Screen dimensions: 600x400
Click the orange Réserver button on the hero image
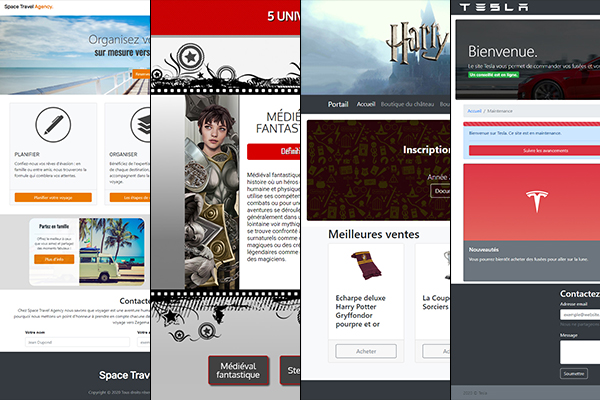pyautogui.click(x=141, y=74)
